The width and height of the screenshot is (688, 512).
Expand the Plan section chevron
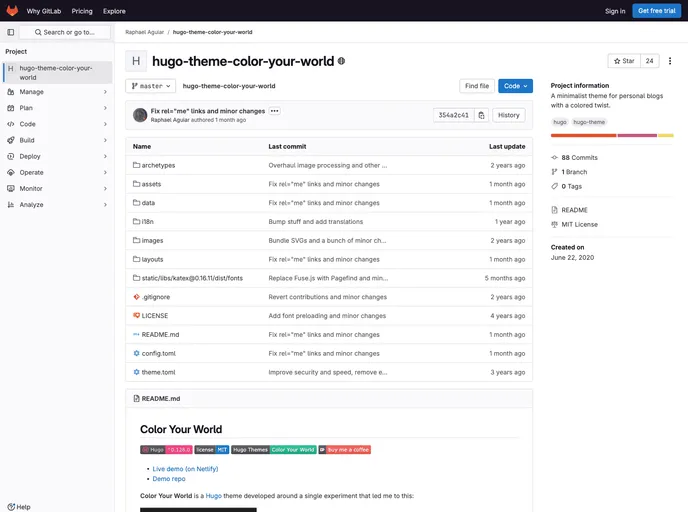click(105, 108)
